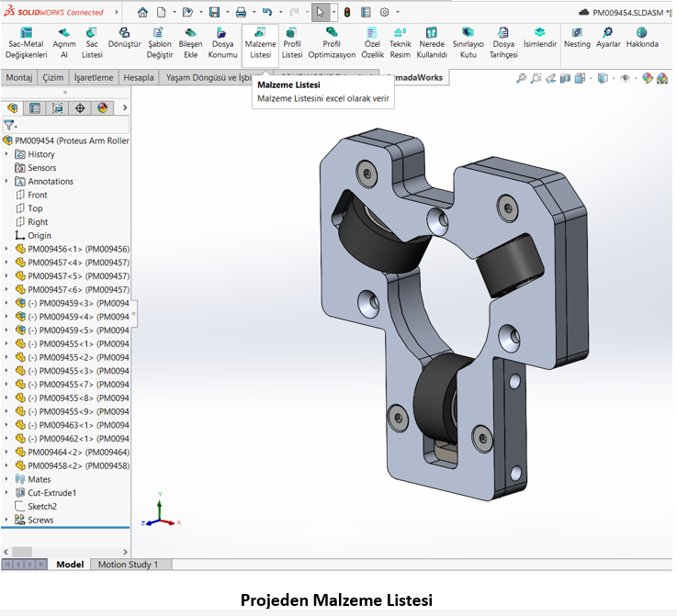Select the Profil Optimizasyon icon
Image resolution: width=677 pixels, height=616 pixels.
331,42
